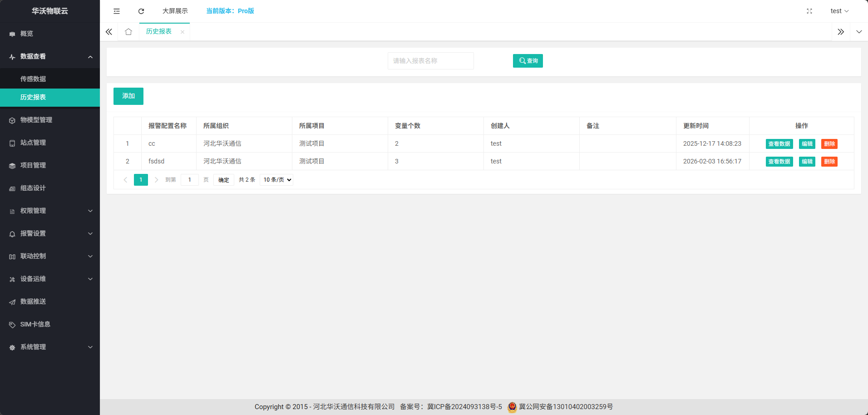The image size is (868, 415).
Task: Open 传感数据 in the sidebar
Action: point(33,79)
